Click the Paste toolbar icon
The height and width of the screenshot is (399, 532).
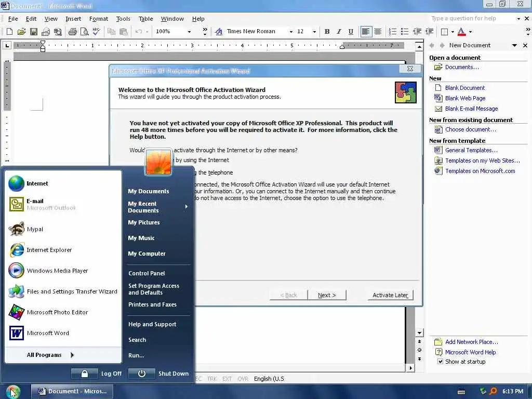click(124, 32)
